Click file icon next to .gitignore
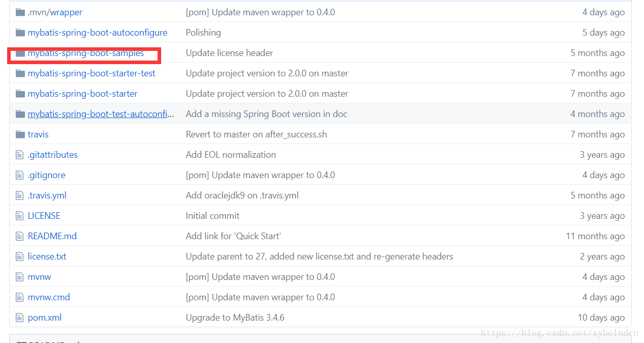 20,175
